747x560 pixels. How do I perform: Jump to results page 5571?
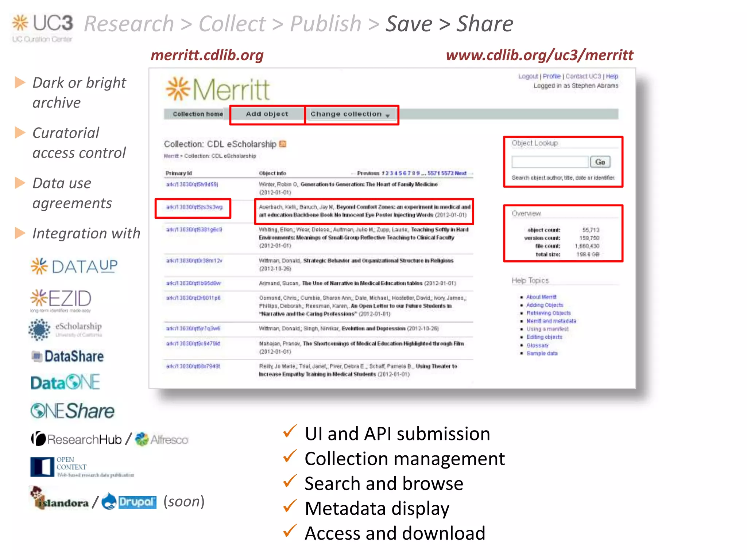[x=434, y=173]
